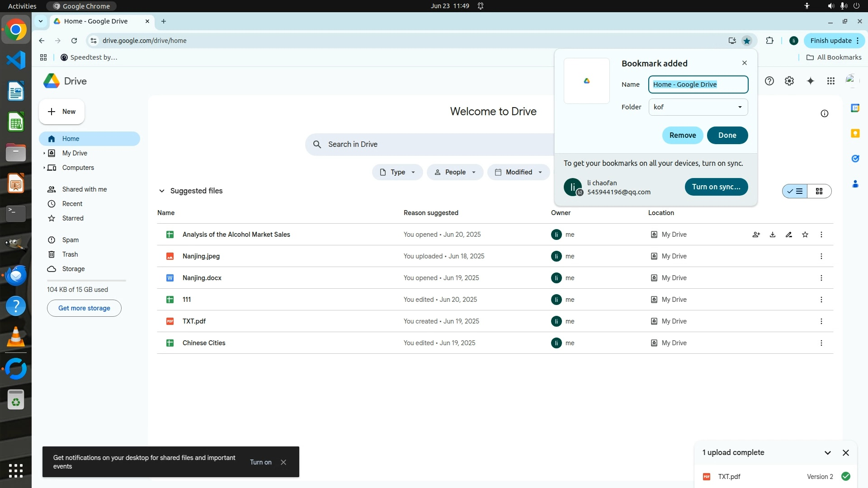
Task: Star the Analysis of Alcohol Market Sales file
Action: pyautogui.click(x=805, y=235)
